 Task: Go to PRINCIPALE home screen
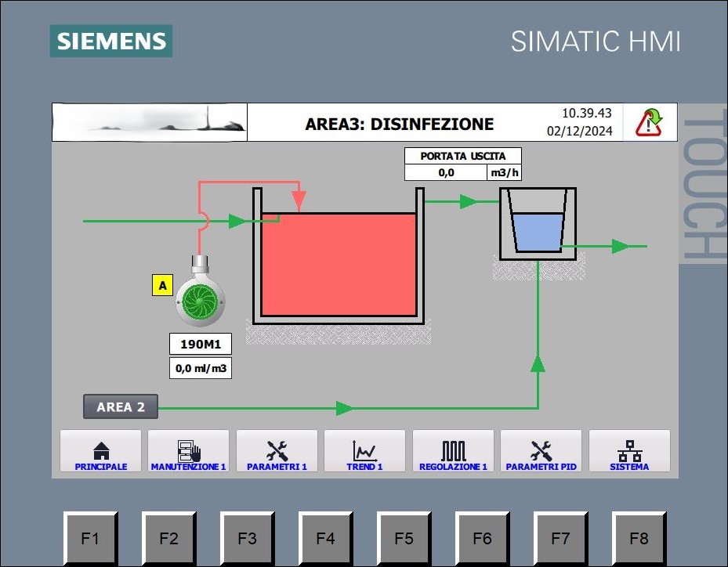click(x=101, y=451)
